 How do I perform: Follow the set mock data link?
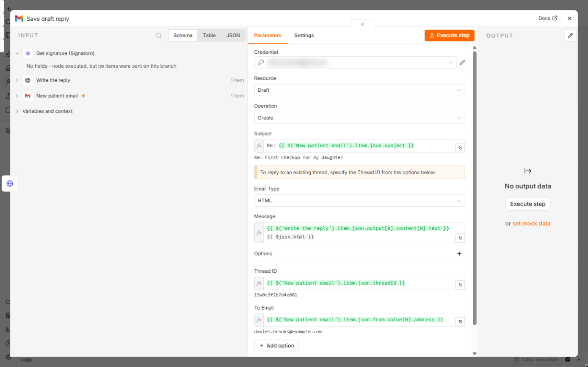tap(531, 224)
